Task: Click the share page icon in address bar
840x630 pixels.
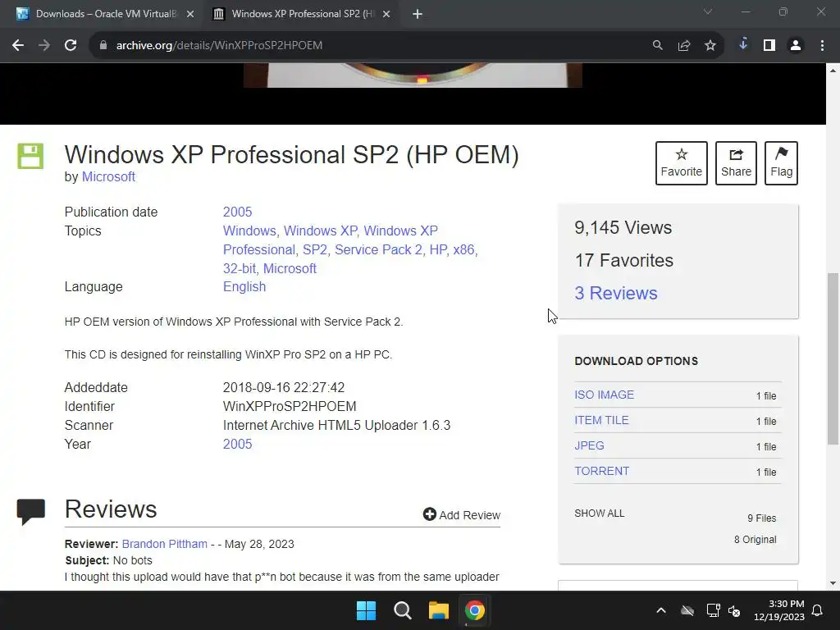Action: click(684, 46)
